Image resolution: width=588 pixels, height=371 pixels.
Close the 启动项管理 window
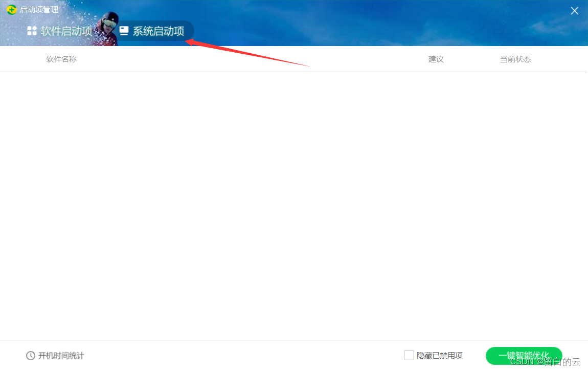click(x=574, y=11)
